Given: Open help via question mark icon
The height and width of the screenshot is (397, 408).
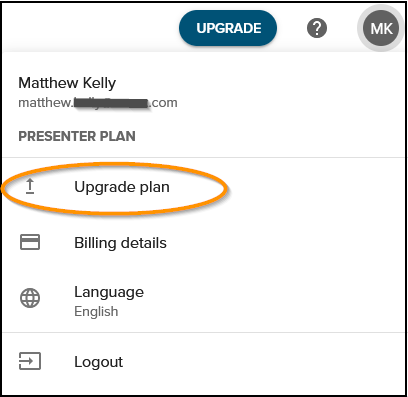Looking at the screenshot, I should [x=317, y=28].
